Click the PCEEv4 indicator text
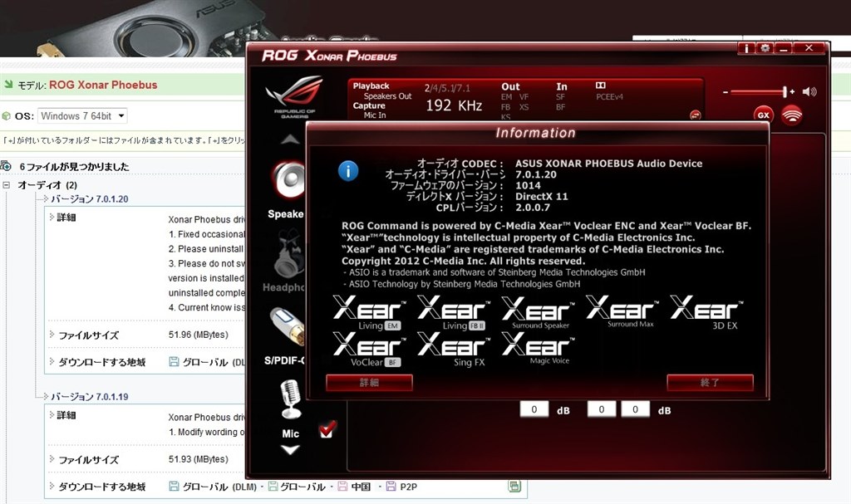Viewport: 851px width, 504px height. tap(609, 97)
